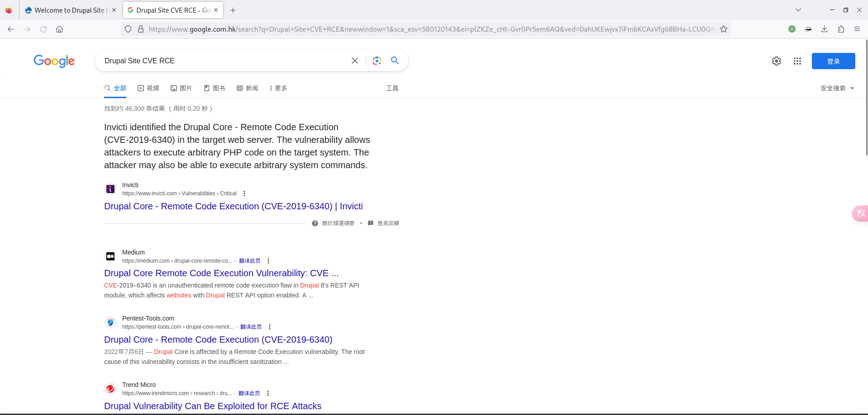This screenshot has width=868, height=415.
Task: Edit the Google search query field
Action: (x=224, y=61)
